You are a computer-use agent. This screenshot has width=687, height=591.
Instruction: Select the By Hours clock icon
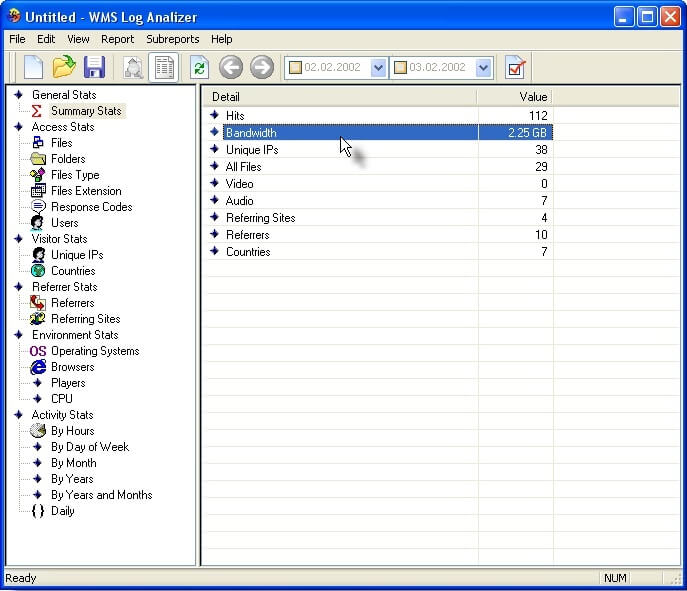point(38,431)
